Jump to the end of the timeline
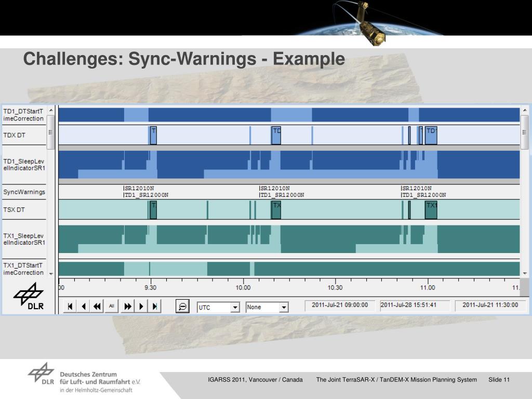 click(155, 307)
